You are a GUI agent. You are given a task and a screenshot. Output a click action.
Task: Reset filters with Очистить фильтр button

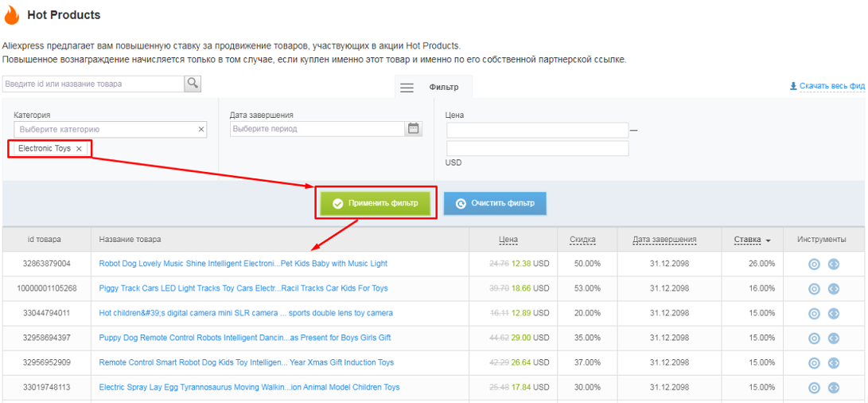(x=495, y=203)
